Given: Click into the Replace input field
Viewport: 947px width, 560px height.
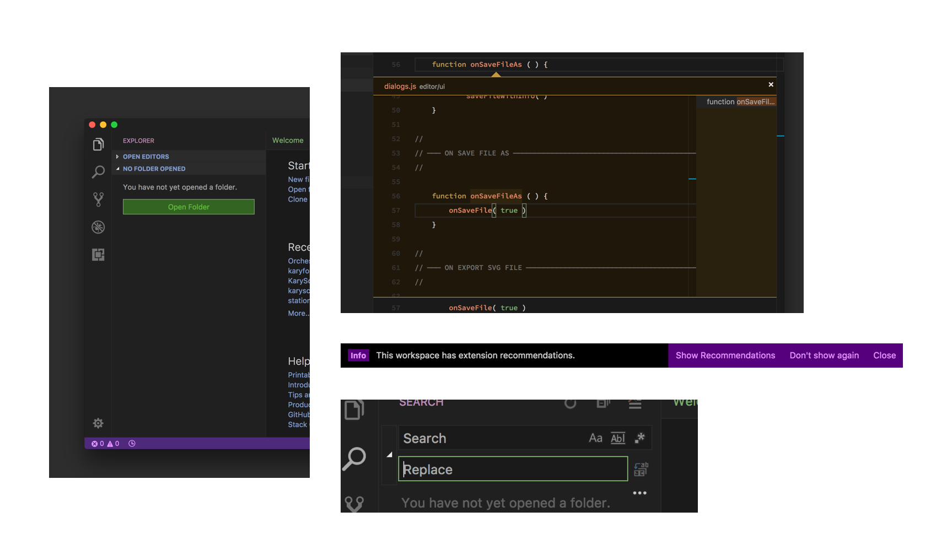Looking at the screenshot, I should pos(513,470).
